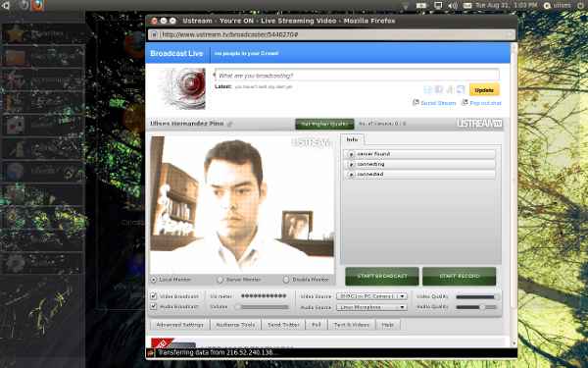Open the volume indicator in top panel
This screenshot has width=588, height=368.
(x=453, y=5)
